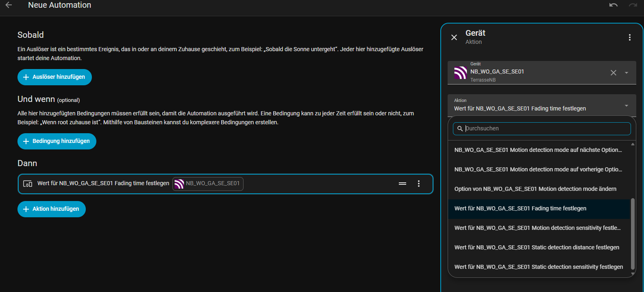Image resolution: width=644 pixels, height=292 pixels.
Task: Close the Gerät Aktion side panel
Action: pyautogui.click(x=454, y=37)
